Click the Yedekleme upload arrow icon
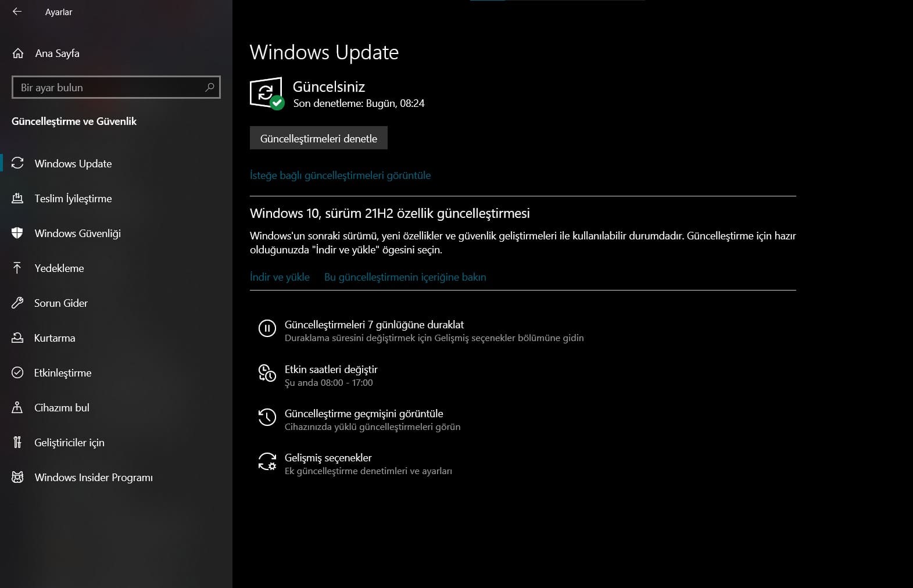The height and width of the screenshot is (588, 913). point(17,268)
